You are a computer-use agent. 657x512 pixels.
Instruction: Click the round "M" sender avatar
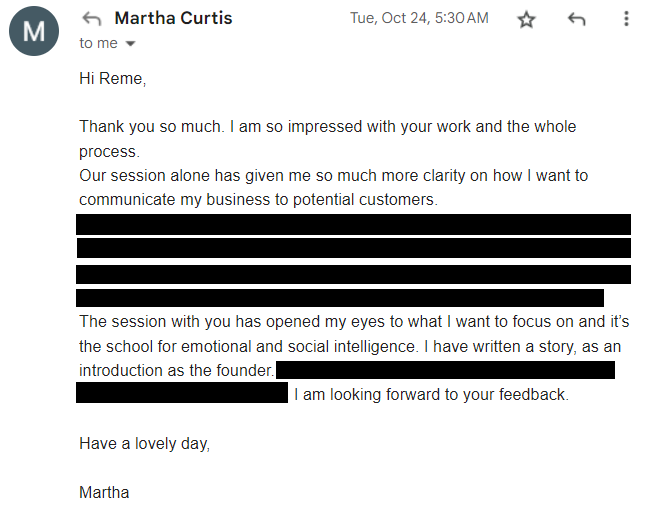click(33, 31)
